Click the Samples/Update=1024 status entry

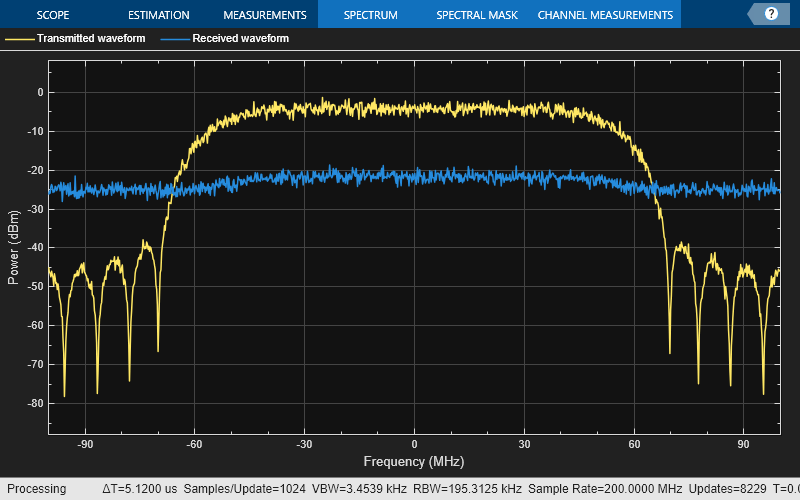click(244, 489)
